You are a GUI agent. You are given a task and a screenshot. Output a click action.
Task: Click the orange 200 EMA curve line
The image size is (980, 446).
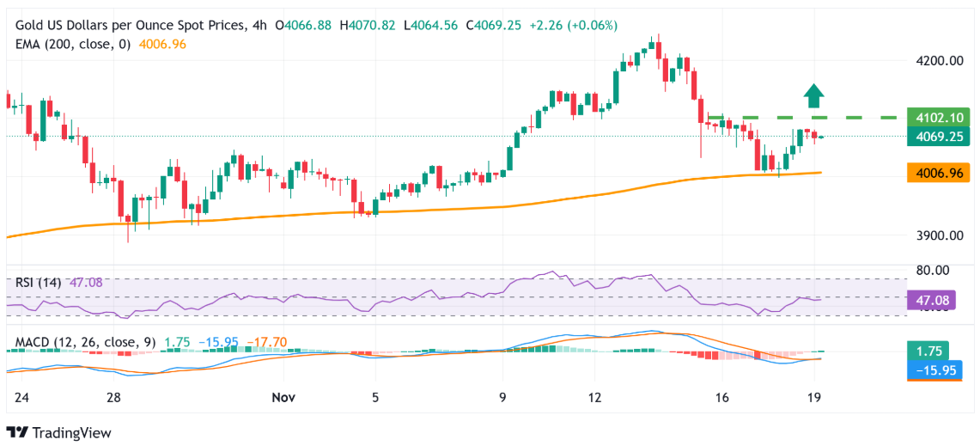coord(429,209)
